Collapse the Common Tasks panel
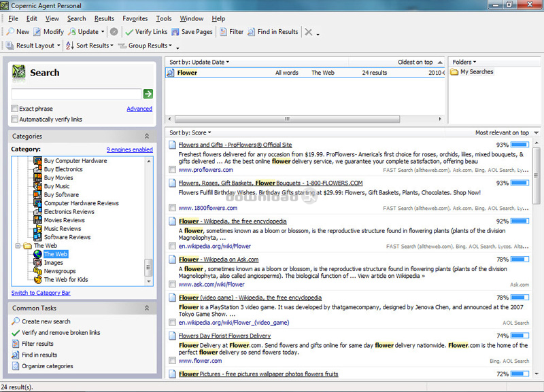 [147, 308]
